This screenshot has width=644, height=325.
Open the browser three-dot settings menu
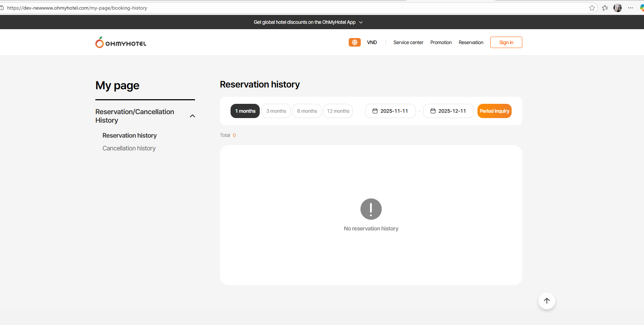[630, 8]
